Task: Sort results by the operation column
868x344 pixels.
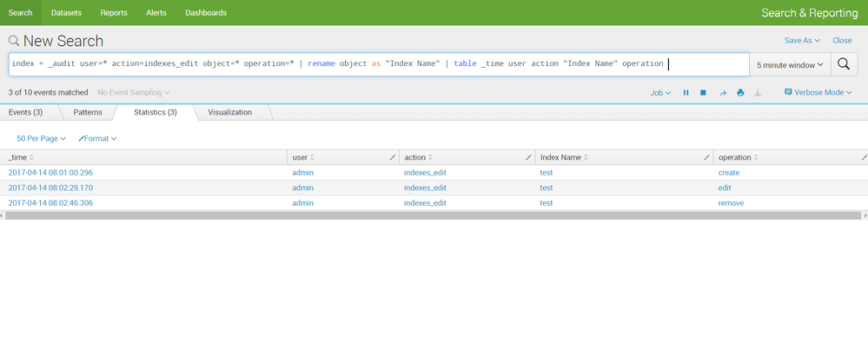Action: click(738, 157)
